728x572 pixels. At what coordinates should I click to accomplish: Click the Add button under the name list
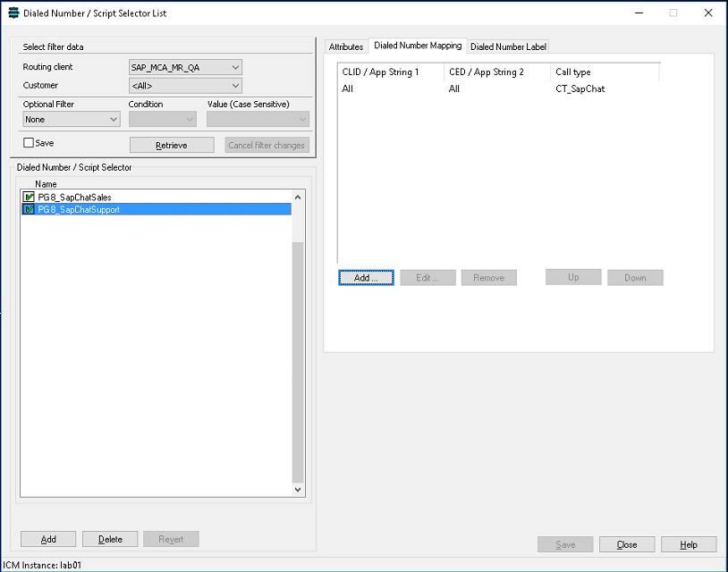[48, 539]
